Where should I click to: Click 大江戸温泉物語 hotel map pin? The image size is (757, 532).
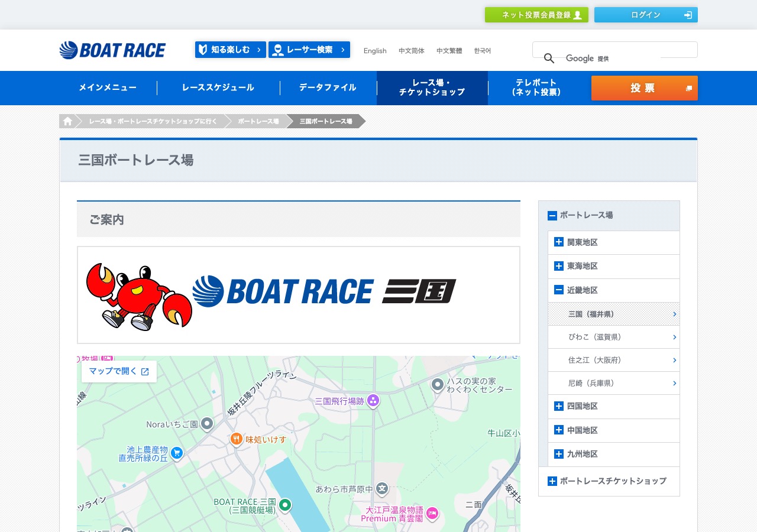pos(432,513)
